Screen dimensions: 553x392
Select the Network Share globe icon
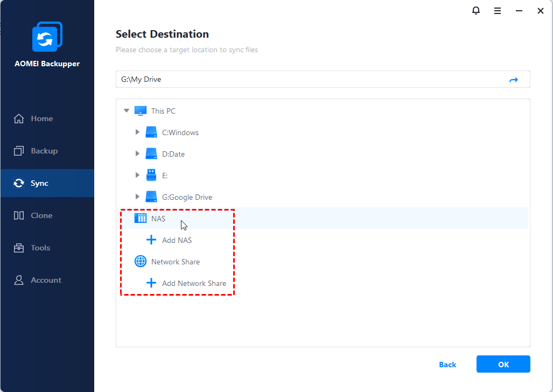coord(140,262)
